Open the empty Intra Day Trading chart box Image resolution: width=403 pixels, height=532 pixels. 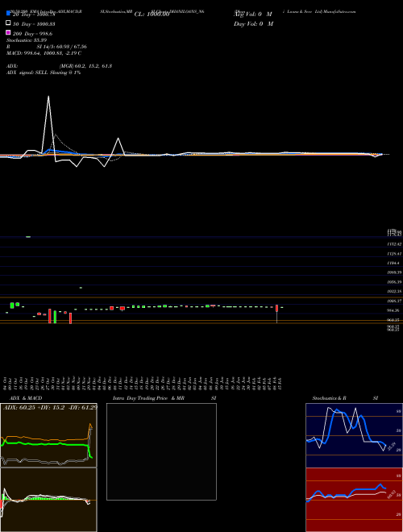coord(161,451)
